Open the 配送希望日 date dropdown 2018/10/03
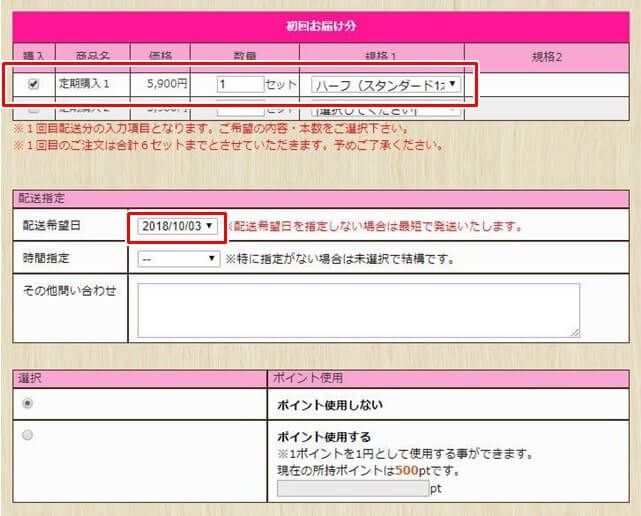This screenshot has height=516, width=641. (177, 226)
